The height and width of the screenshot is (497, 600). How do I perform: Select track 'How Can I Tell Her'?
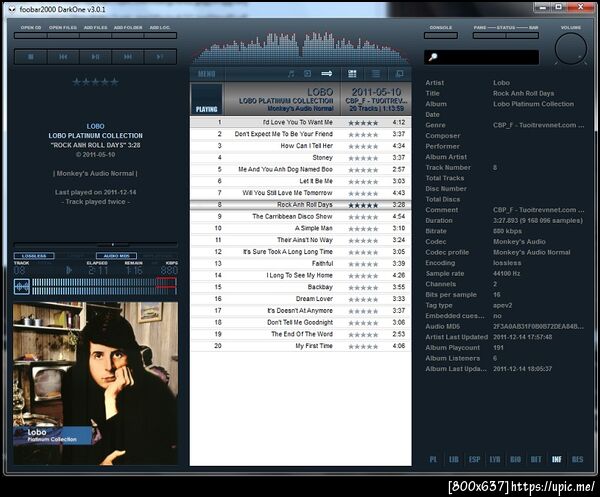click(x=301, y=146)
